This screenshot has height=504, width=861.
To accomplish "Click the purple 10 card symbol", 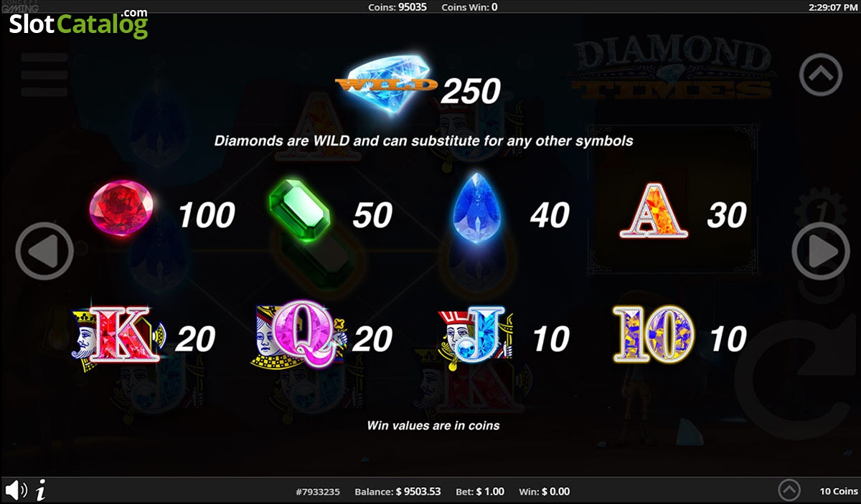I will (x=654, y=335).
